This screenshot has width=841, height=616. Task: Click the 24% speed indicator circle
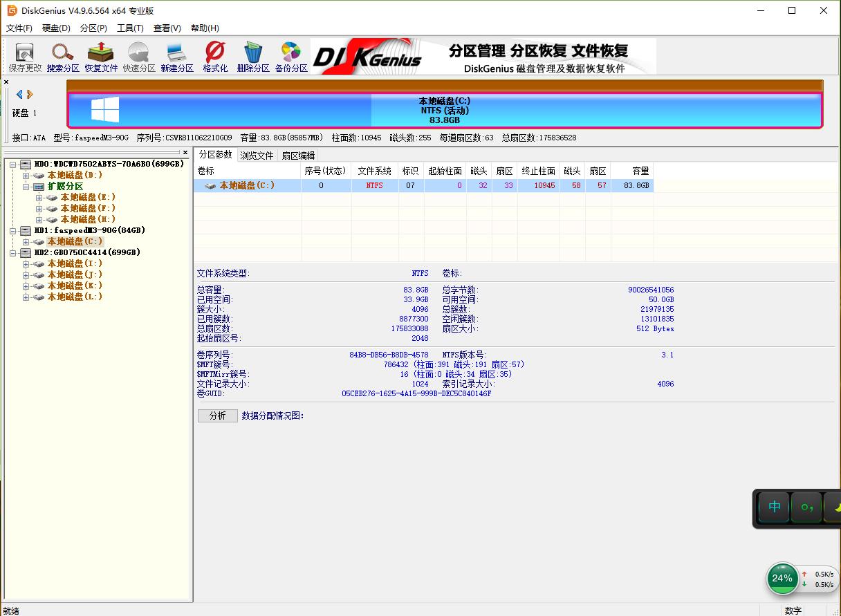(x=782, y=579)
